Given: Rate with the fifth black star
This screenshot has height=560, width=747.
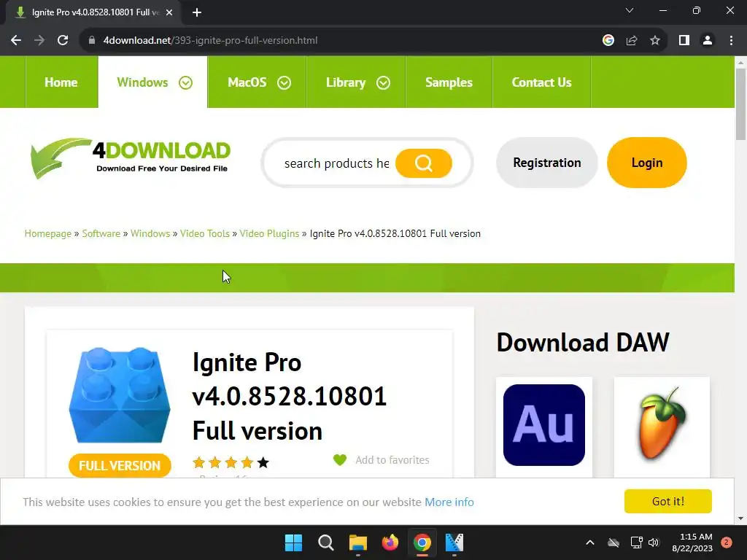Looking at the screenshot, I should pos(263,462).
